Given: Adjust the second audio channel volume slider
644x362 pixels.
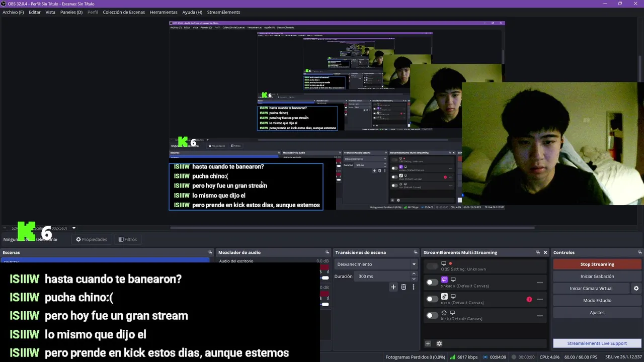Looking at the screenshot, I should pyautogui.click(x=325, y=304).
